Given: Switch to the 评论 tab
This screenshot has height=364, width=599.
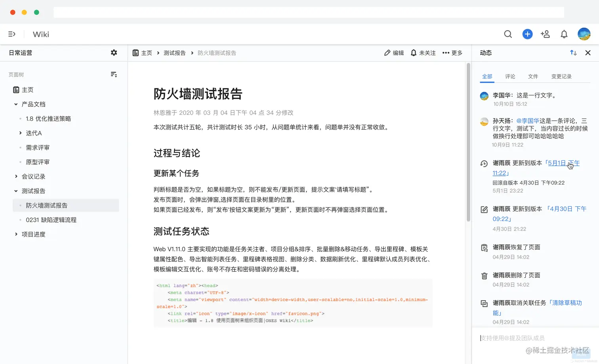Looking at the screenshot, I should 510,76.
